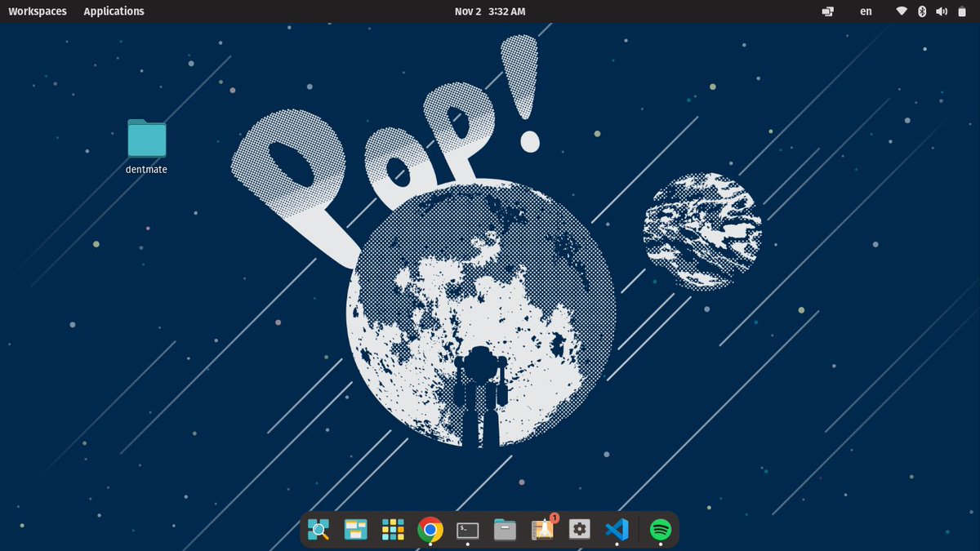Click the 'dentmate' folder label

point(146,170)
